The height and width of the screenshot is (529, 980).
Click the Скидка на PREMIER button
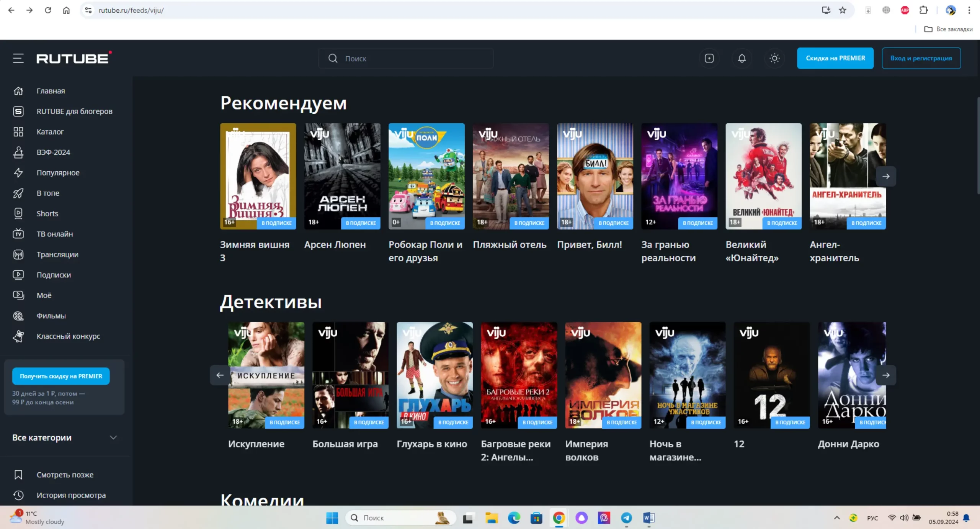click(x=835, y=58)
